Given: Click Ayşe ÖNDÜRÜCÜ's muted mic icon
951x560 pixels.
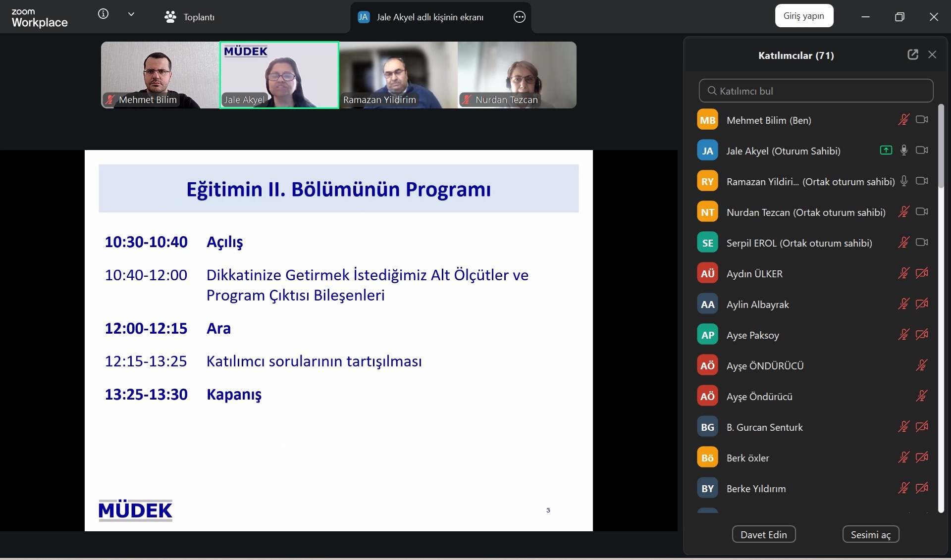Looking at the screenshot, I should [921, 365].
